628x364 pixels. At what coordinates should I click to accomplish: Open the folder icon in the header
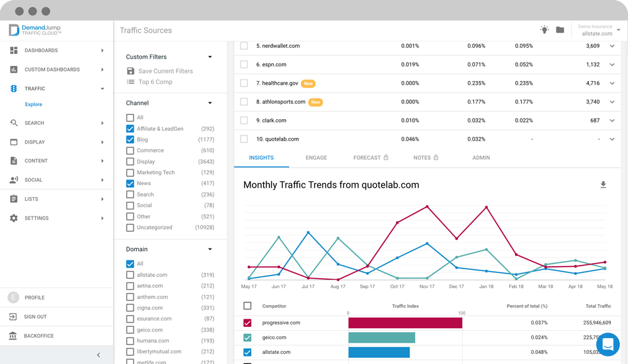pyautogui.click(x=560, y=29)
